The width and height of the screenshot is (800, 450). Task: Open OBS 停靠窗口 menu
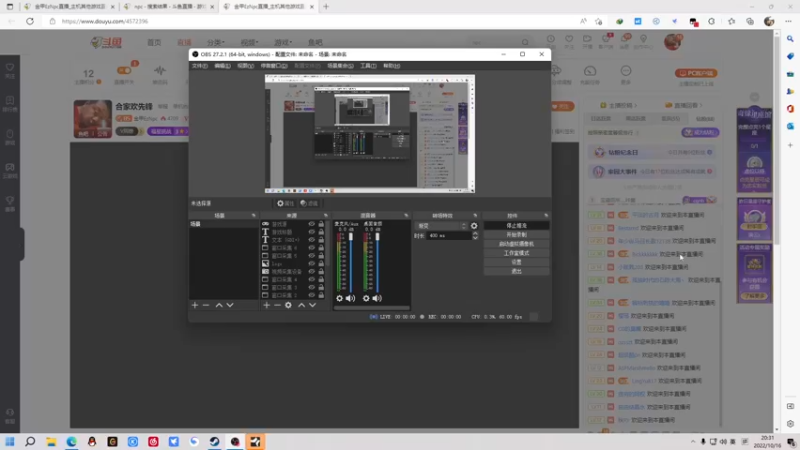coord(274,66)
